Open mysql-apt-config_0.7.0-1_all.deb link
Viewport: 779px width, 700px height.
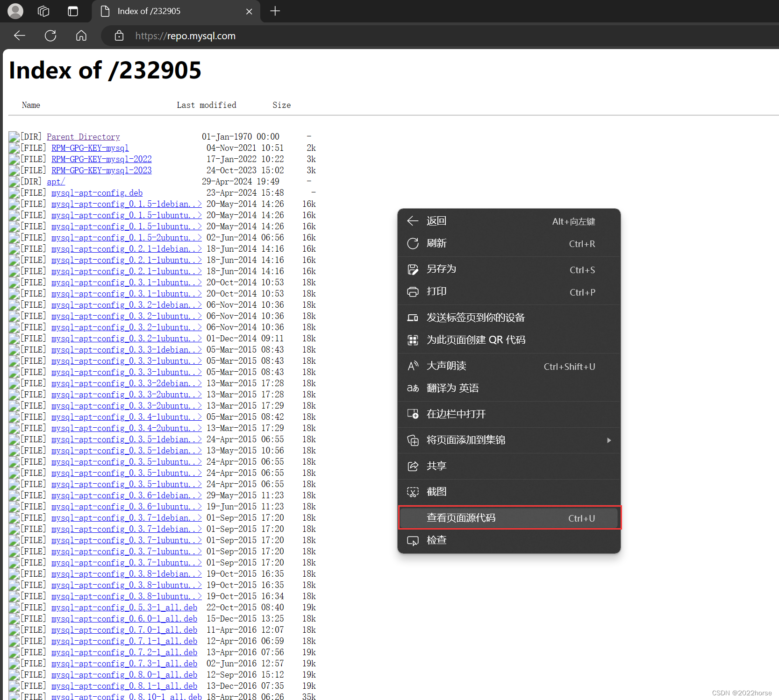[124, 630]
